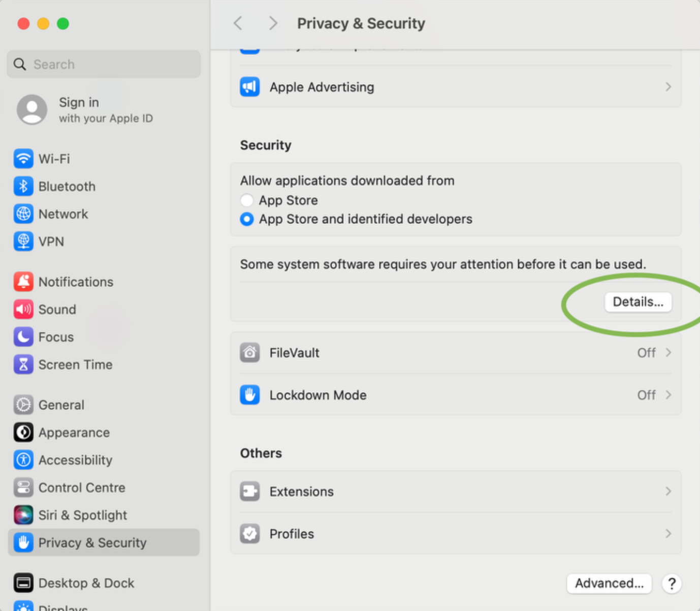Click the Details button
This screenshot has width=700, height=611.
[638, 302]
